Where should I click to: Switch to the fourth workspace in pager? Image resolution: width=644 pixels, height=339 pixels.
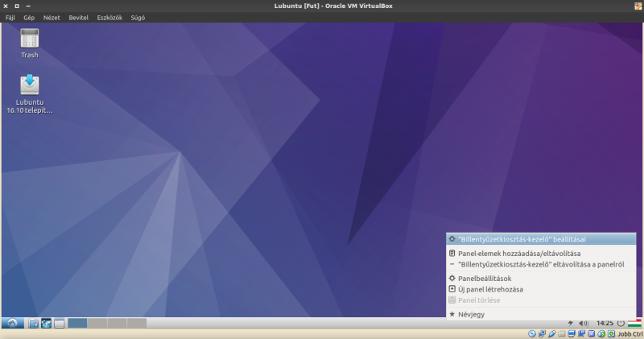137,324
